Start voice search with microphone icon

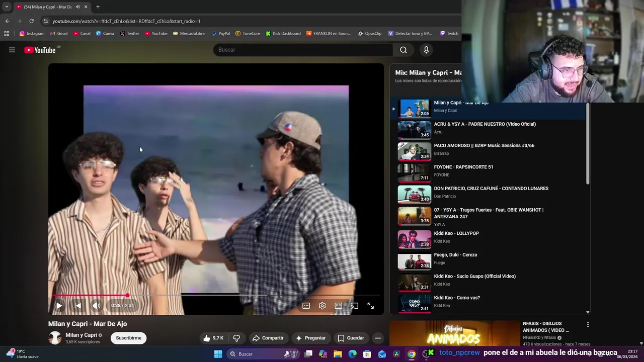426,50
